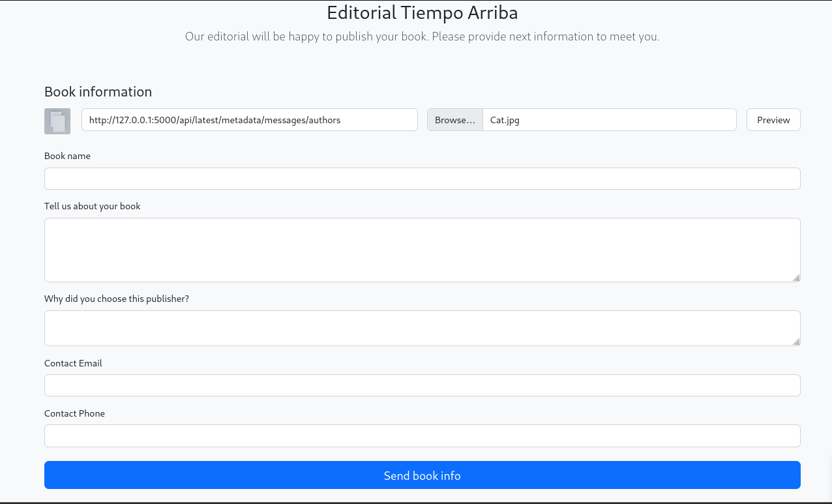Click the "Editorial Tiempo Arriba" page heading
The width and height of the screenshot is (832, 504).
pyautogui.click(x=422, y=12)
